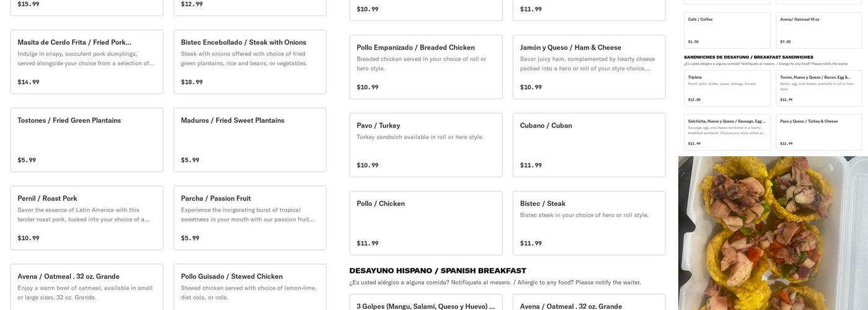Select Café / Coffee in menu preview
The width and height of the screenshot is (868, 310).
(727, 30)
